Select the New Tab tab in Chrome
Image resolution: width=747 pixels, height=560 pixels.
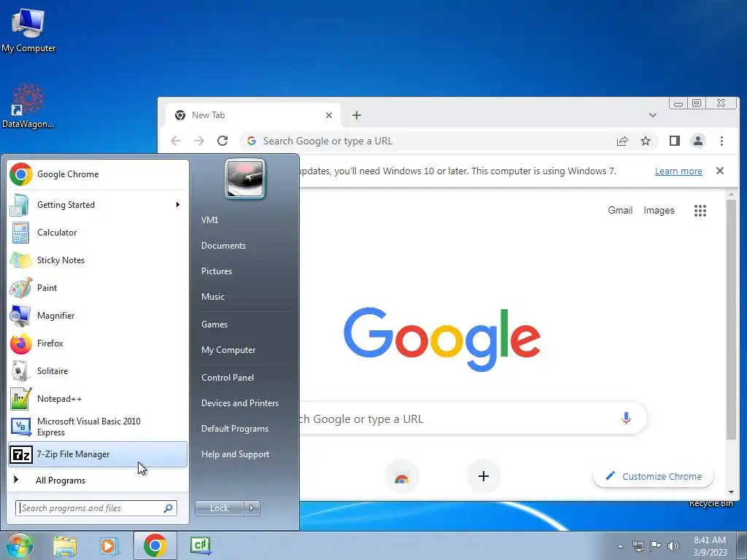click(252, 115)
